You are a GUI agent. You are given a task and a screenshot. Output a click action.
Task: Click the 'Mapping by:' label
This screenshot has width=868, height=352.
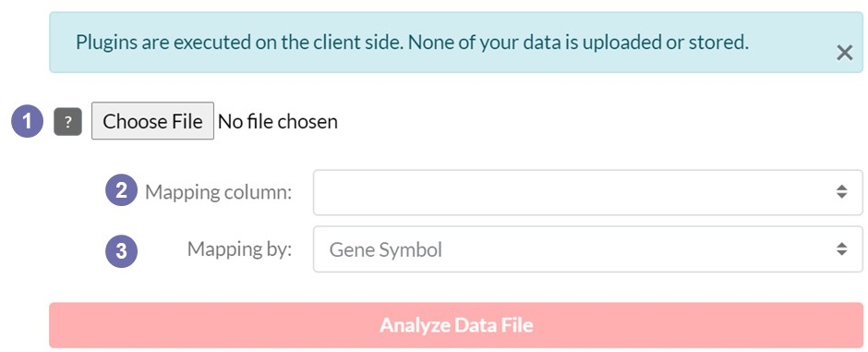click(239, 249)
